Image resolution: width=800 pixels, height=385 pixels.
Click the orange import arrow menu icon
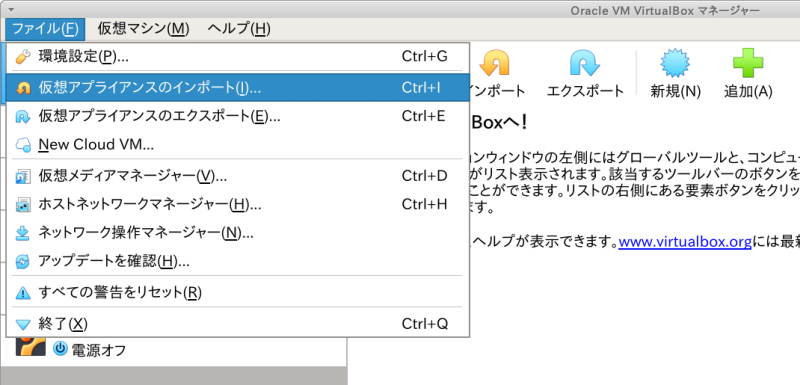point(23,88)
